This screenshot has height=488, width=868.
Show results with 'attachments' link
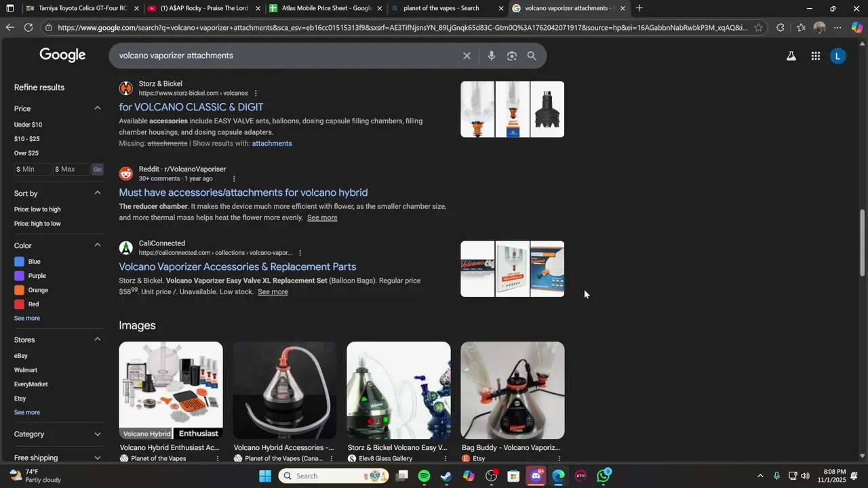[272, 144]
